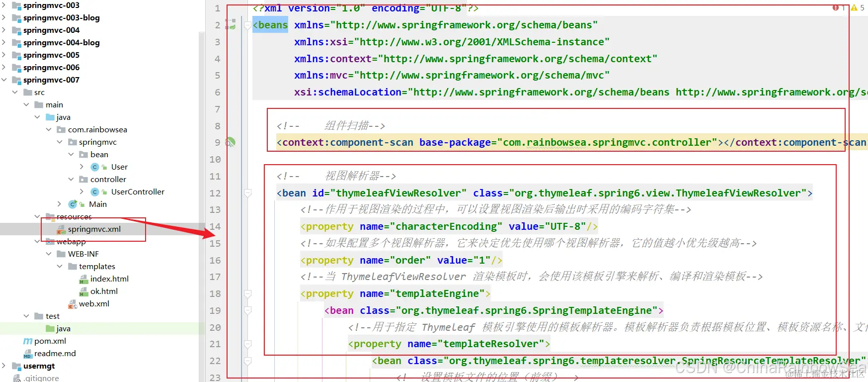Collapse the com.rainbowsea package chevron
The height and width of the screenshot is (382, 868).
tap(49, 129)
